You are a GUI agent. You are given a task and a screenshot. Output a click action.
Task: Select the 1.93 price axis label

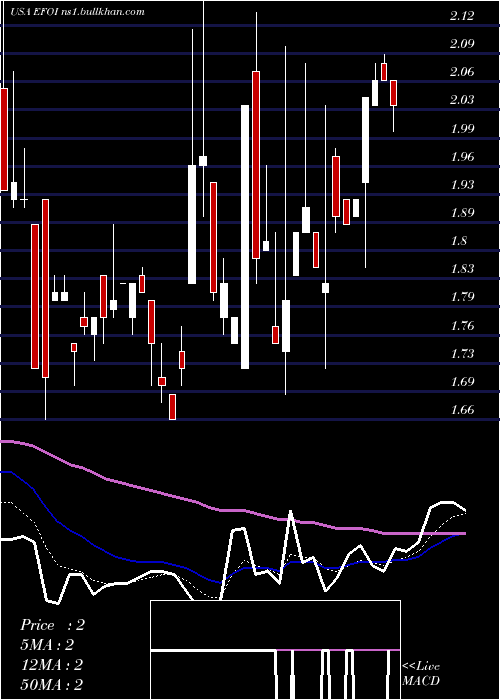click(x=462, y=185)
